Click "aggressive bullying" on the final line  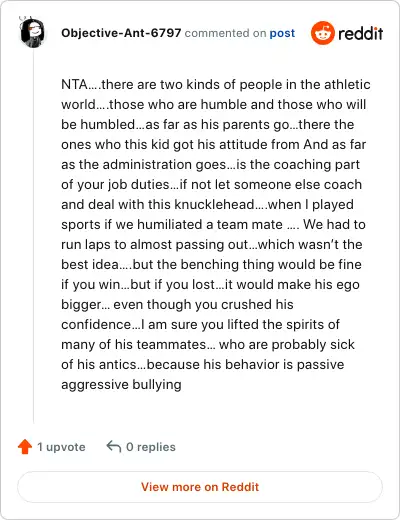tap(121, 385)
